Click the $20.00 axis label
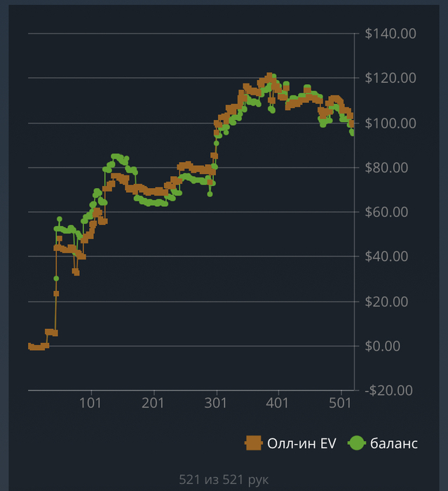This screenshot has height=491, width=448. tap(386, 302)
